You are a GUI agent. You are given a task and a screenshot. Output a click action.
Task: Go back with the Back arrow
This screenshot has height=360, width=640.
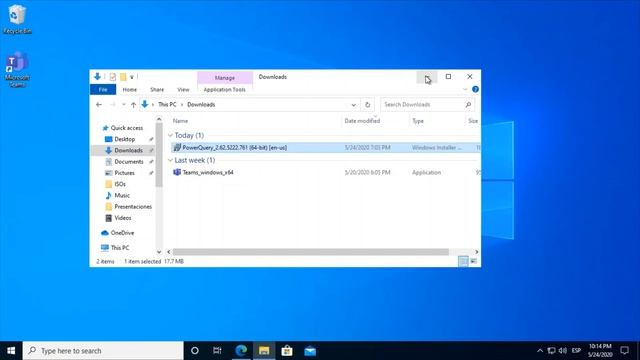pyautogui.click(x=99, y=104)
